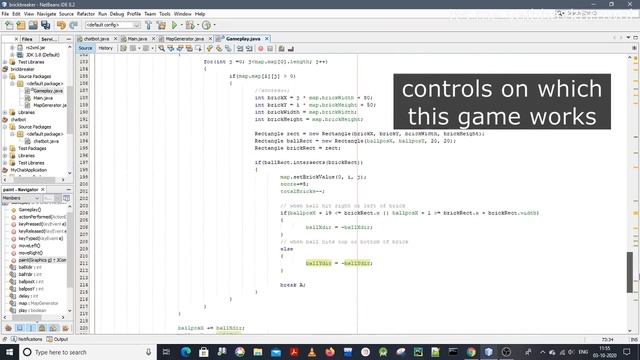Open the Tools menu

click(164, 14)
